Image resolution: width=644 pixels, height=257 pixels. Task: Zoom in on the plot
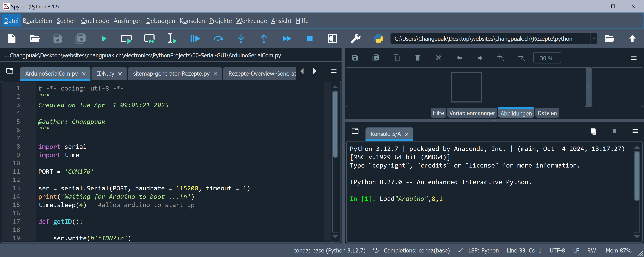click(501, 58)
